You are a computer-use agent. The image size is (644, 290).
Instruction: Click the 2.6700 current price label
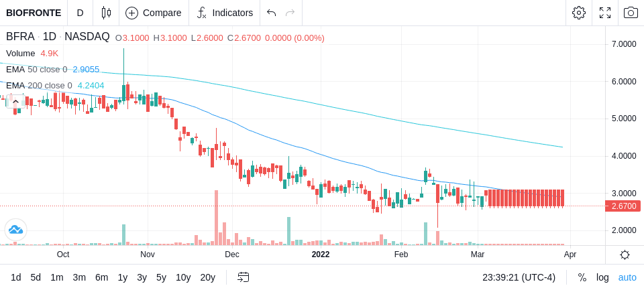pos(623,206)
